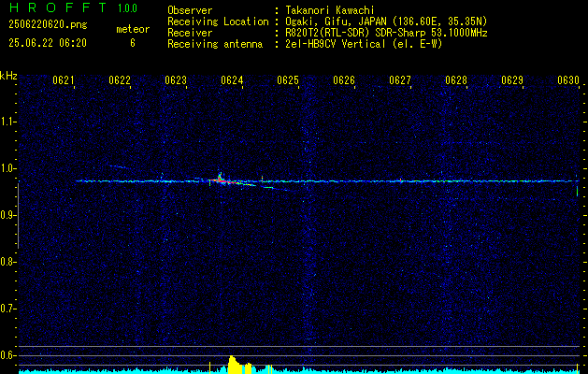Click the 'Receiving Location' label
This screenshot has height=374, width=588.
pyautogui.click(x=218, y=22)
